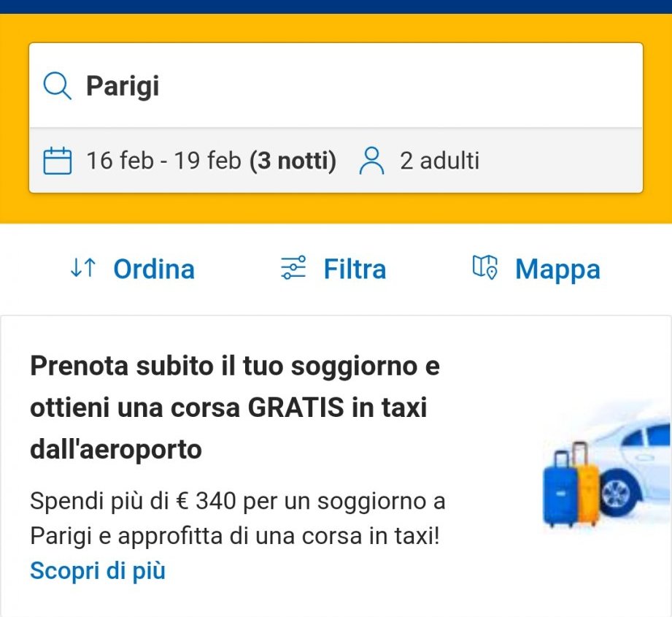Switch to the Mappa view

click(557, 269)
